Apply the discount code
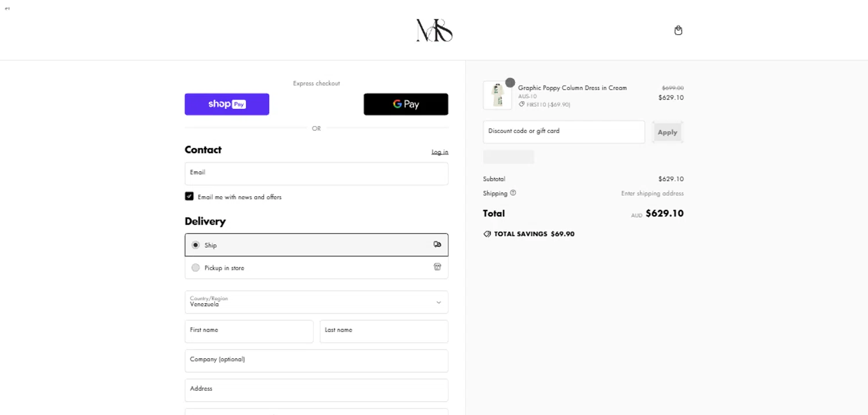868x415 pixels. [x=667, y=132]
